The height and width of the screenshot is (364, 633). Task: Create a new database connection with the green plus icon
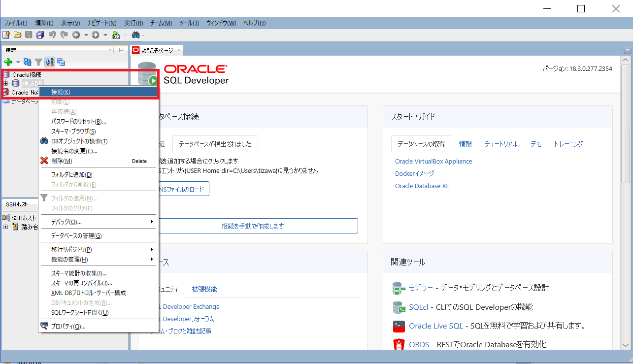click(x=8, y=62)
